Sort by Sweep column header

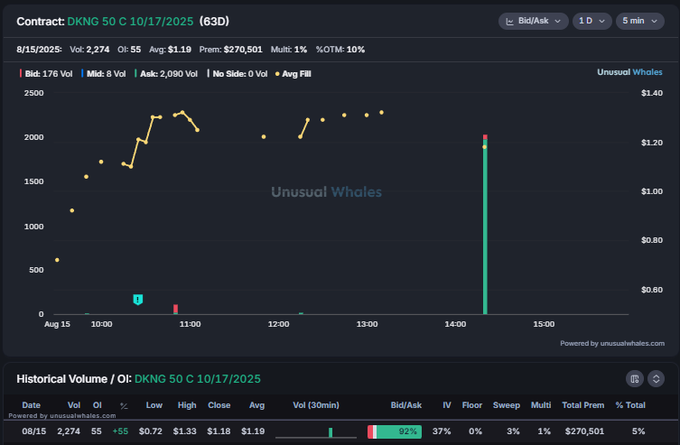point(506,405)
